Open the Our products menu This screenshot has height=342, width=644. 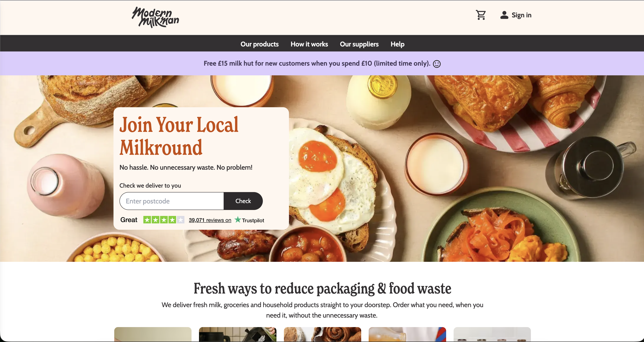click(x=259, y=44)
